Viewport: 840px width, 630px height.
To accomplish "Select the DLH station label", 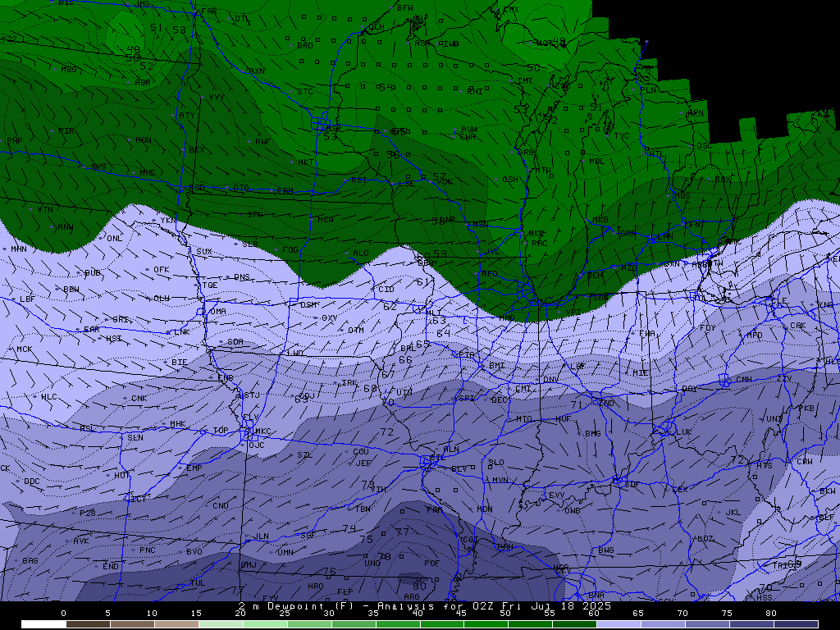I will pyautogui.click(x=377, y=27).
